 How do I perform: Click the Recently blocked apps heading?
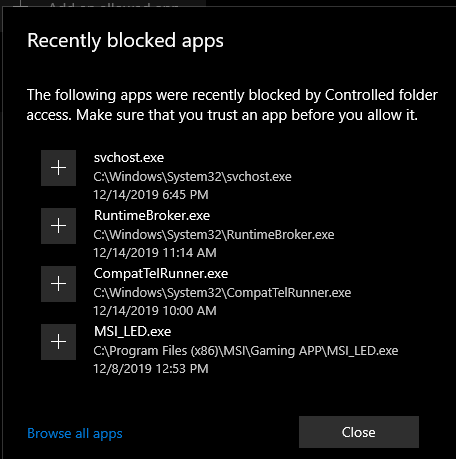[x=125, y=41]
